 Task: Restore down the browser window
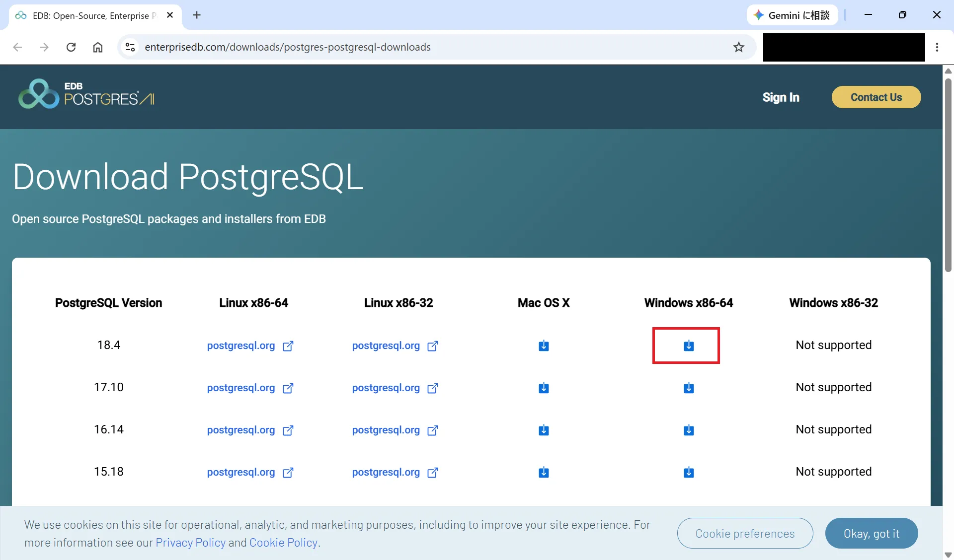902,15
